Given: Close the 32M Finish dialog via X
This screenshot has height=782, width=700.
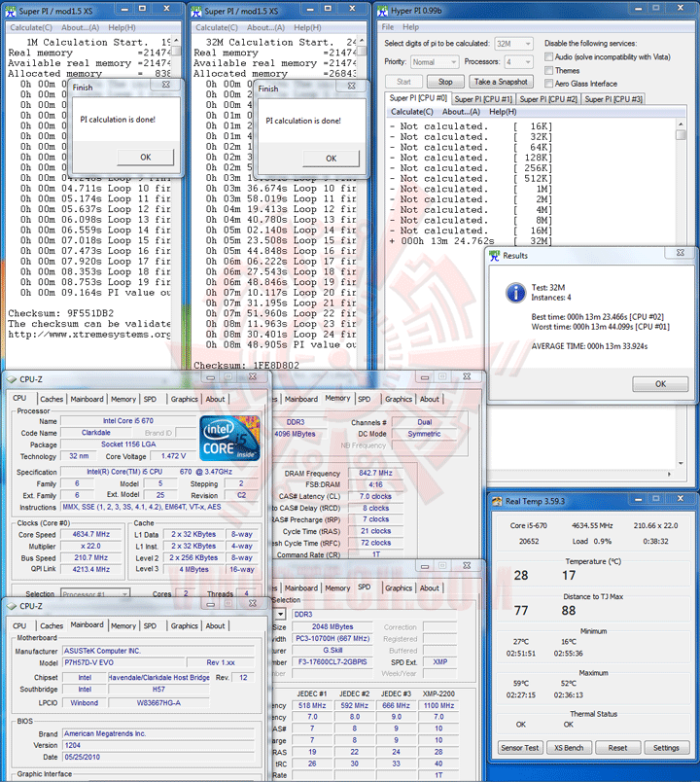Looking at the screenshot, I should [x=352, y=86].
